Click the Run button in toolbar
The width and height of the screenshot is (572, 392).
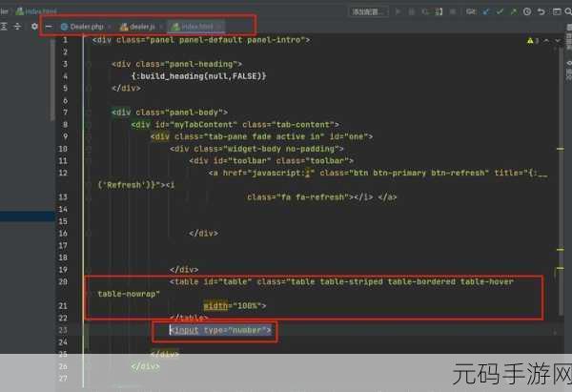tap(398, 11)
